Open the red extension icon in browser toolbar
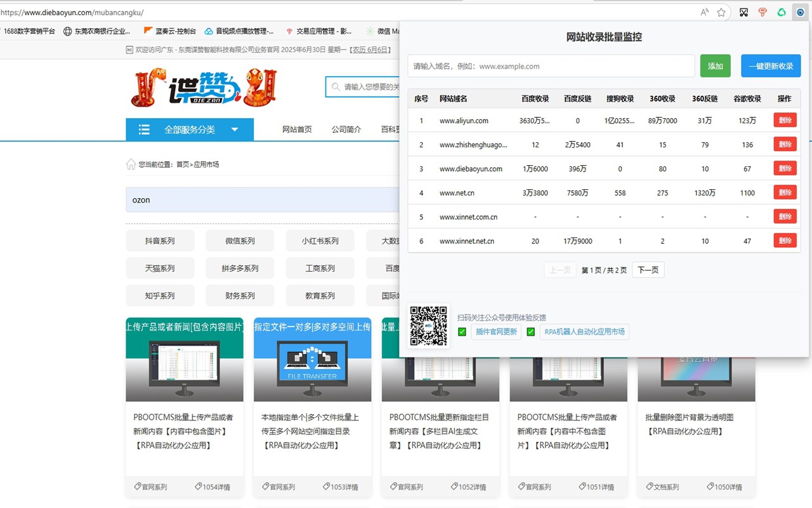The height and width of the screenshot is (508, 812). pyautogui.click(x=763, y=12)
